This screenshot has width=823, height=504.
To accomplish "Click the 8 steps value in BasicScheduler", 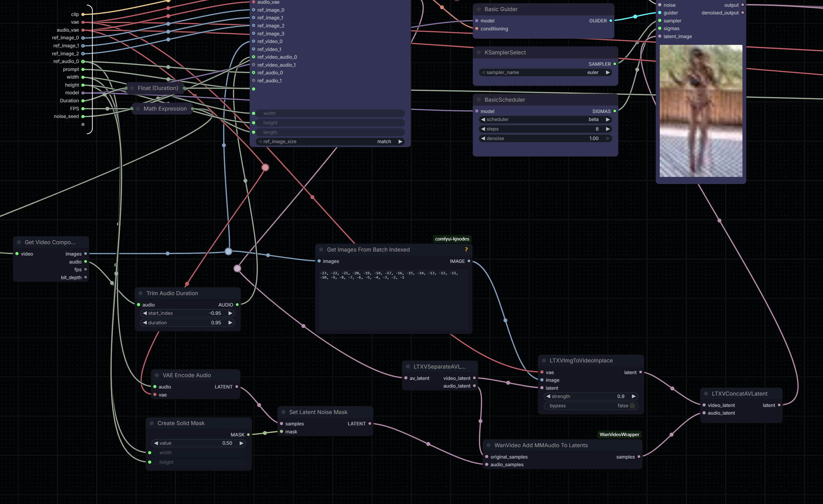I will [597, 129].
